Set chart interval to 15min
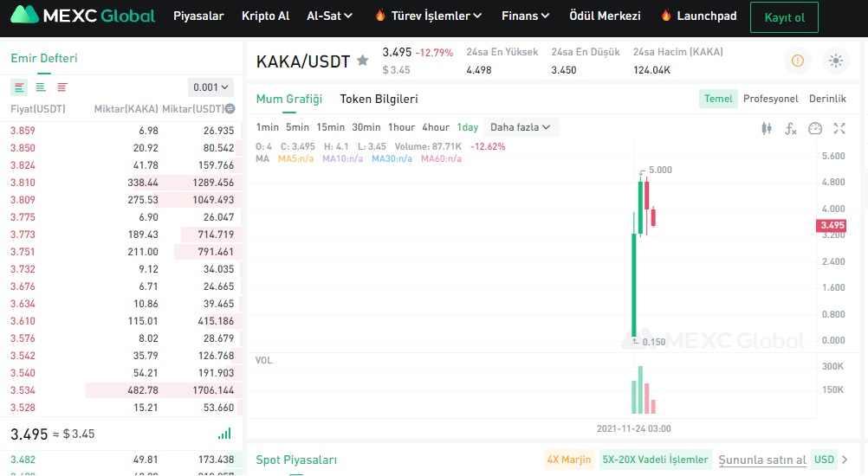This screenshot has width=868, height=476. tap(331, 127)
